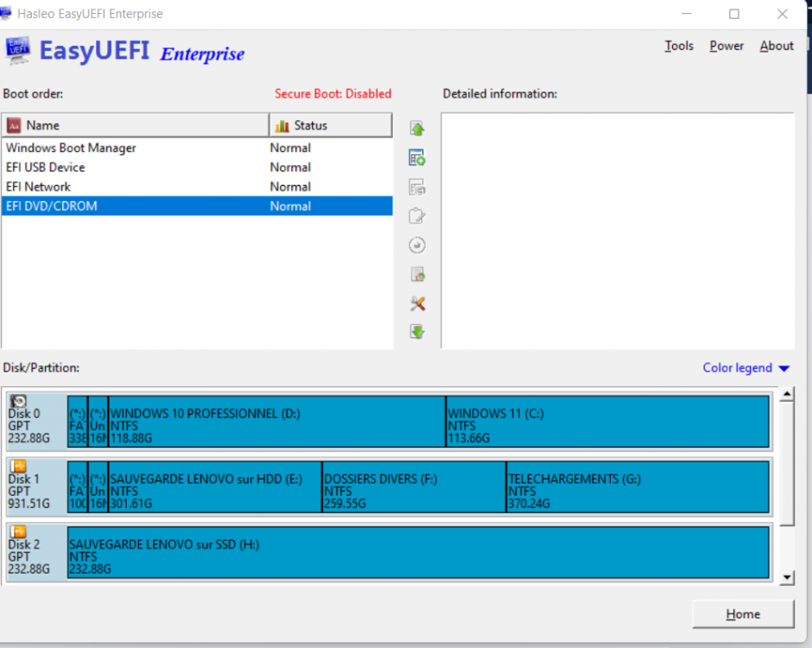The width and height of the screenshot is (812, 648).
Task: Edit the selected boot entry
Action: [x=417, y=215]
